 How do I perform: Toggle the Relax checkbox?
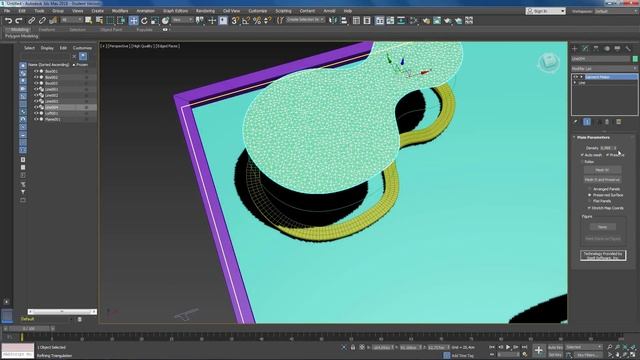coord(582,162)
